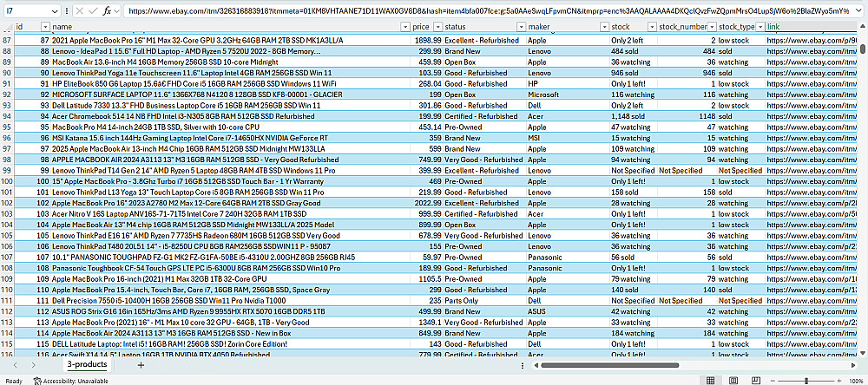The width and height of the screenshot is (868, 385).
Task: Add a new sheet with the plus icon
Action: coord(141,365)
